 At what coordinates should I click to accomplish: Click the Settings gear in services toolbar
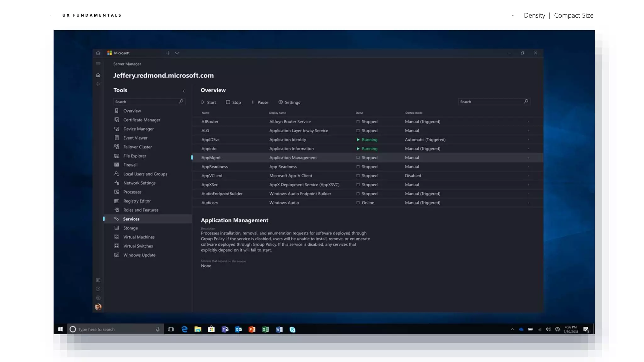[x=280, y=102]
